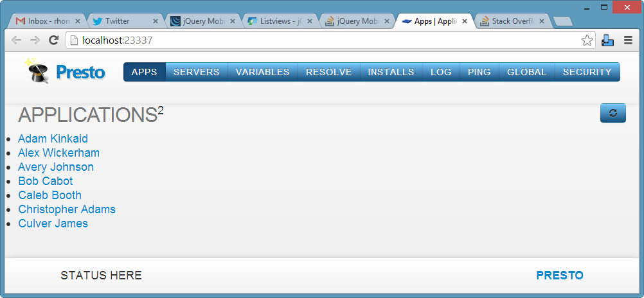
Task: Go back in browser history
Action: point(17,40)
